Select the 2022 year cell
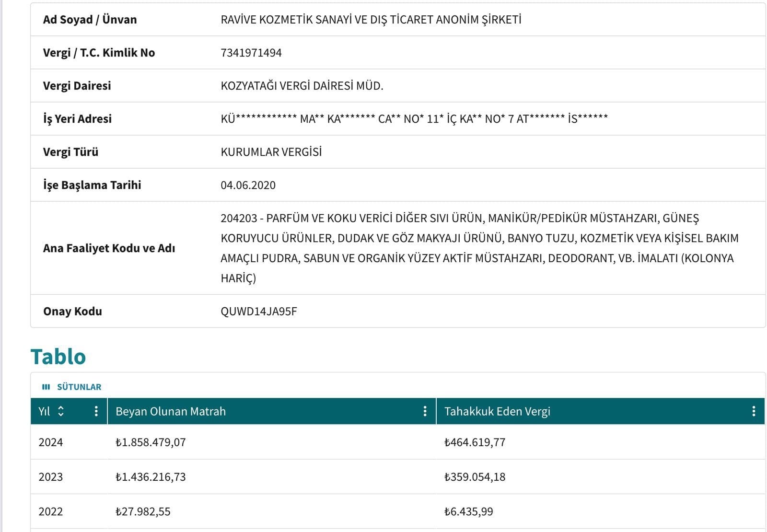 coord(51,511)
